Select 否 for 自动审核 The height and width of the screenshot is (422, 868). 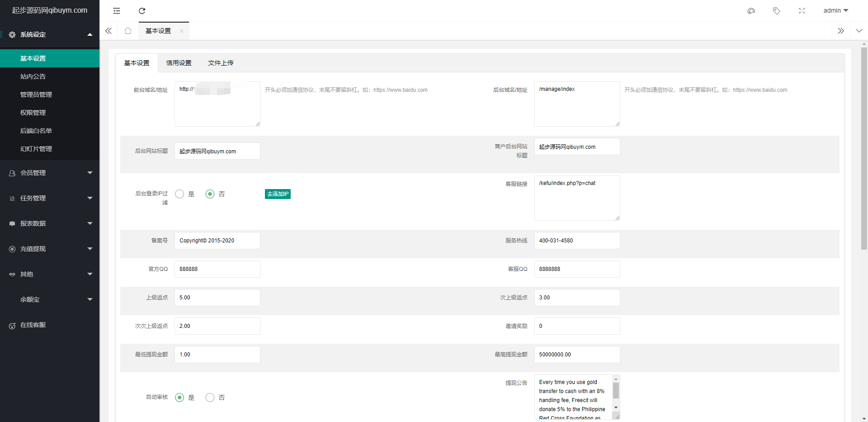(210, 398)
